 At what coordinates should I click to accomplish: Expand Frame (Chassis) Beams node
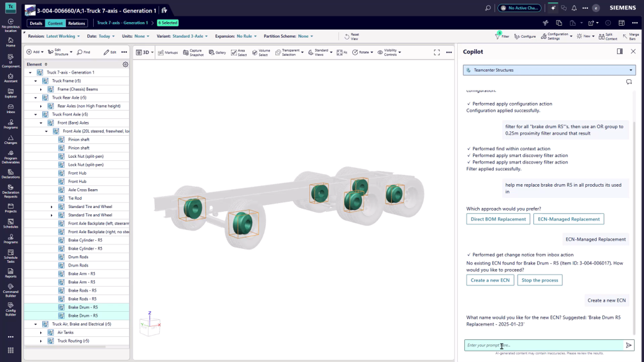coord(41,89)
